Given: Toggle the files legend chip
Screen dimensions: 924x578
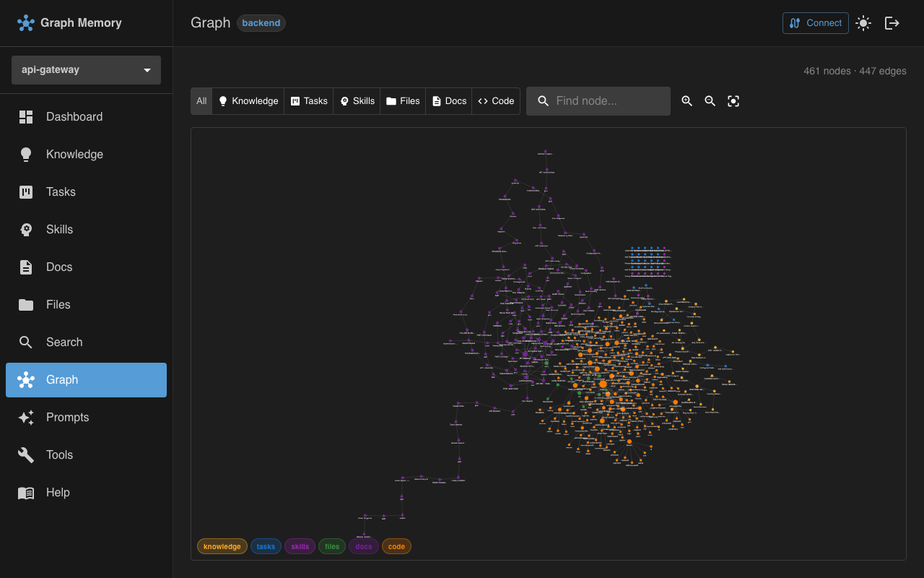Looking at the screenshot, I should (332, 546).
